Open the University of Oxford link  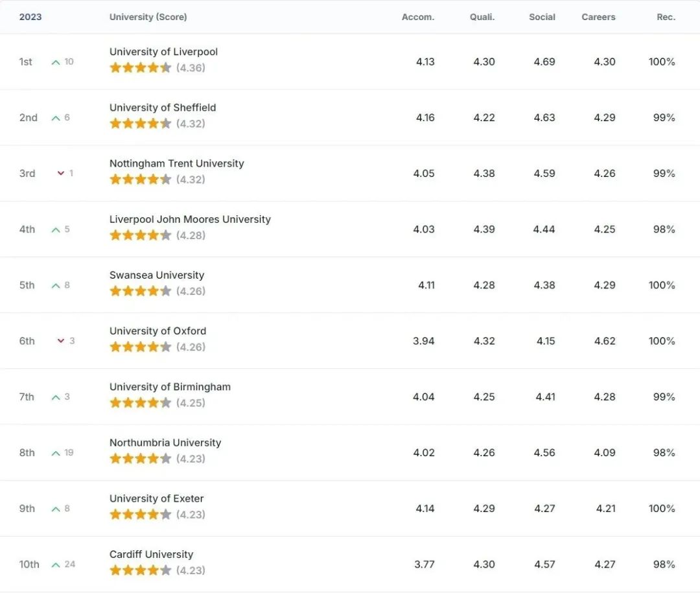[x=157, y=331]
